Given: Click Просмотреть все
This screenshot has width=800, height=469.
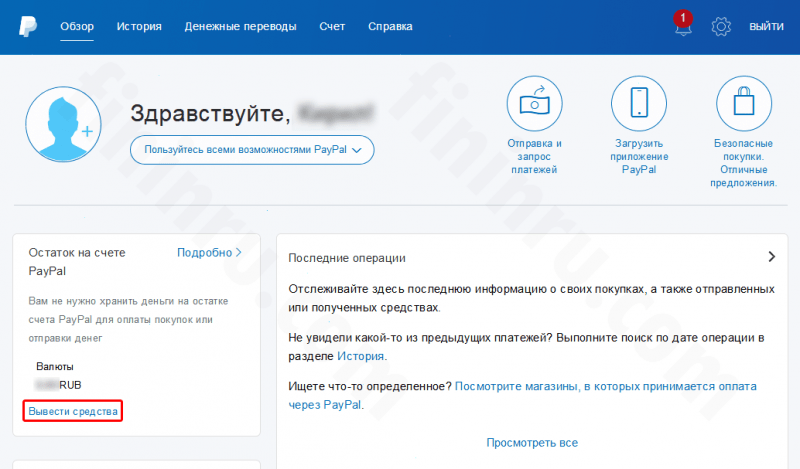Looking at the screenshot, I should tap(532, 443).
